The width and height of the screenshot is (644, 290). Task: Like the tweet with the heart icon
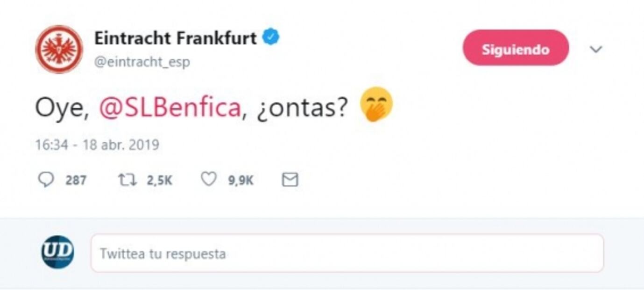point(208,180)
